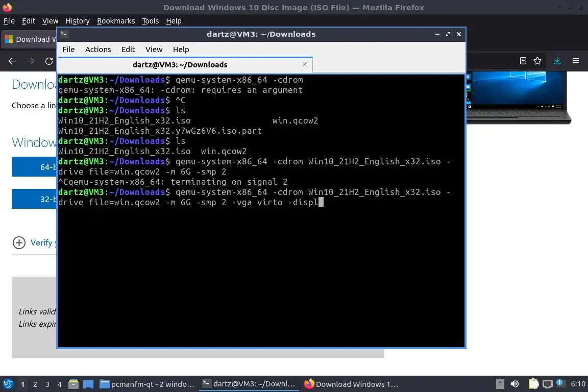Select the Download Windows Firefox tab
This screenshot has width=588, height=392.
29,39
